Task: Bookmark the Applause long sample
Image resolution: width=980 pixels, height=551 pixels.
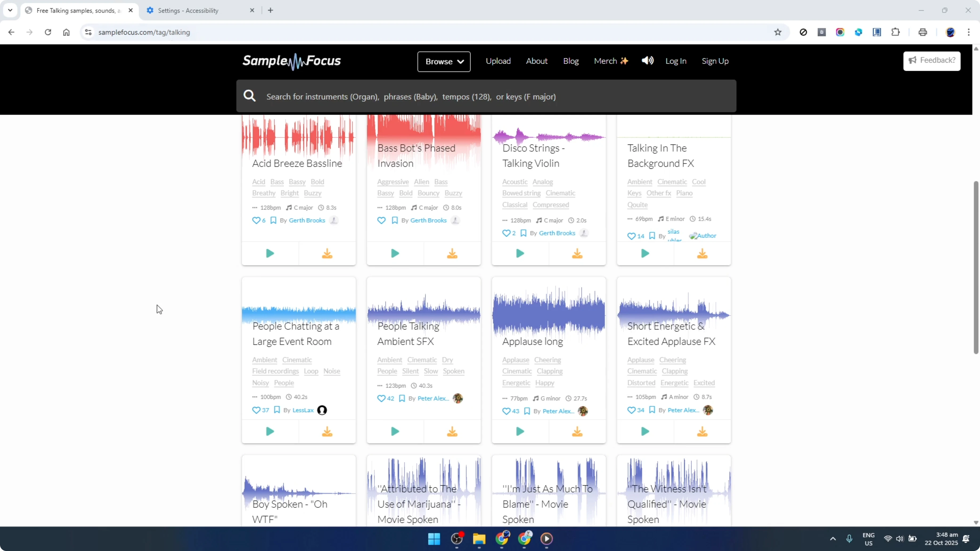Action: [x=527, y=411]
